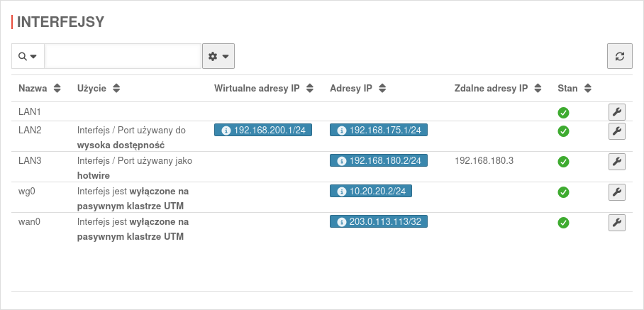Open the wrench settings for LAN1
The height and width of the screenshot is (310, 644).
[x=616, y=111]
